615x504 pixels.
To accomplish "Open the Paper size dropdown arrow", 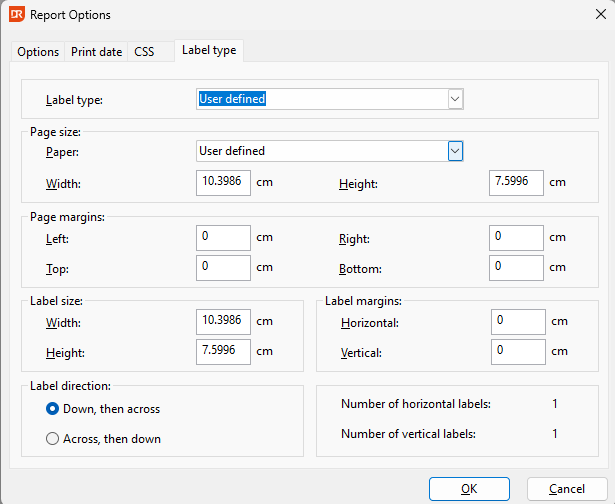I will click(x=455, y=151).
